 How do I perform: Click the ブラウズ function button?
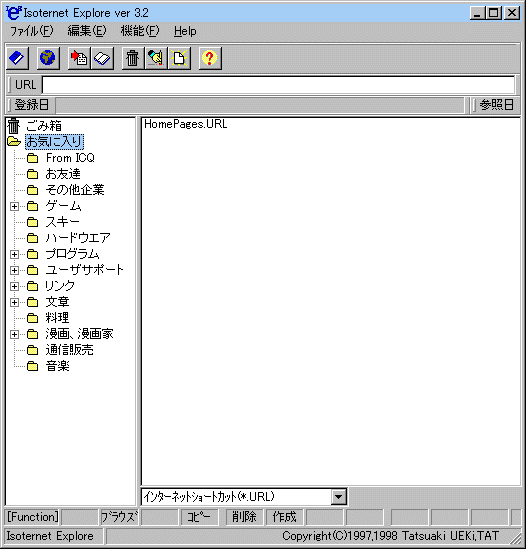tap(119, 517)
